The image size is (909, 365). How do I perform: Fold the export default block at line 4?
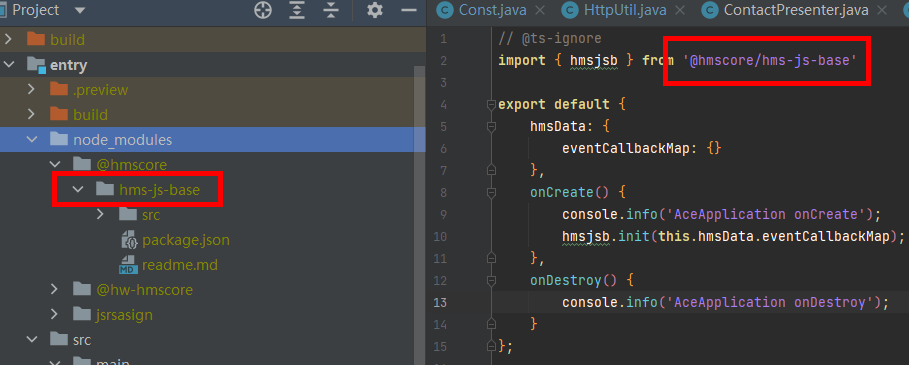492,105
